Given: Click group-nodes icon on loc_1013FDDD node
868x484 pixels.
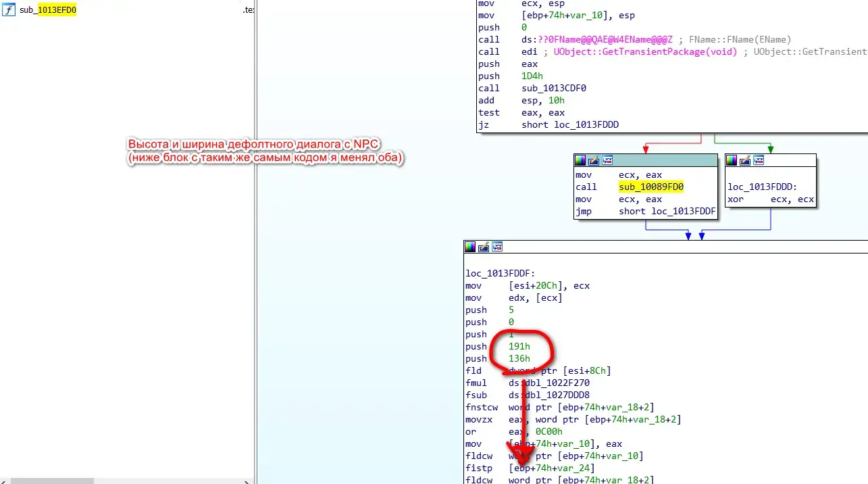Looking at the screenshot, I should pos(759,160).
